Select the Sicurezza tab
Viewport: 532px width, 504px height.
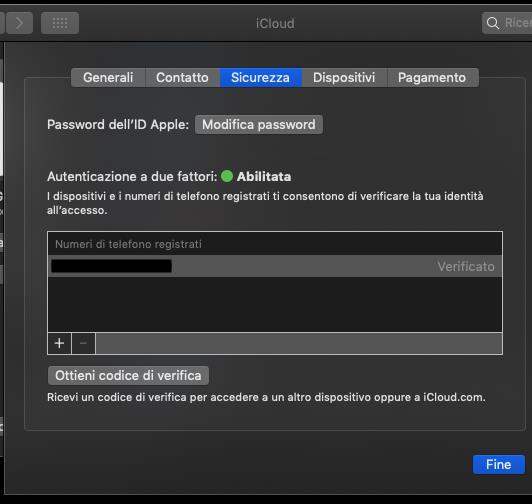click(x=261, y=77)
